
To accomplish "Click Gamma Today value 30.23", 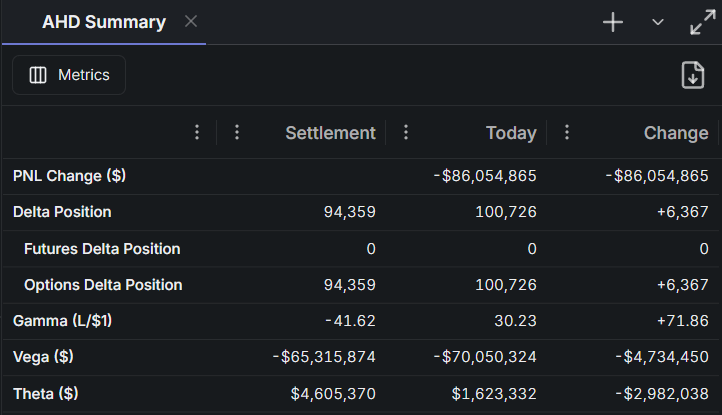I will tap(515, 321).
